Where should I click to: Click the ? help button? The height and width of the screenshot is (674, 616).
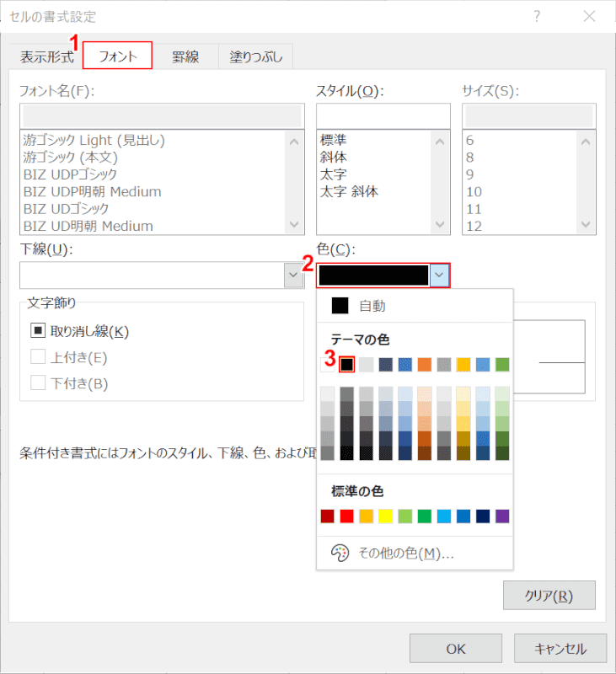(537, 16)
